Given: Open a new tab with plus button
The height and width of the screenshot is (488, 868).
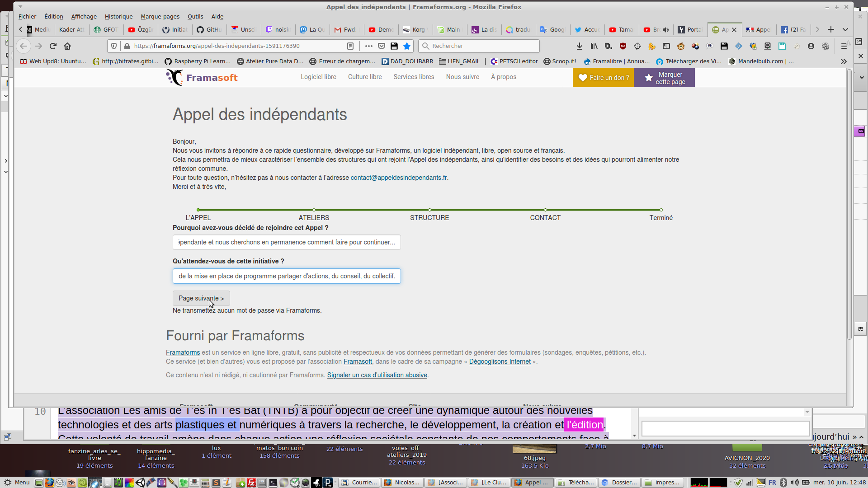Looking at the screenshot, I should [831, 29].
